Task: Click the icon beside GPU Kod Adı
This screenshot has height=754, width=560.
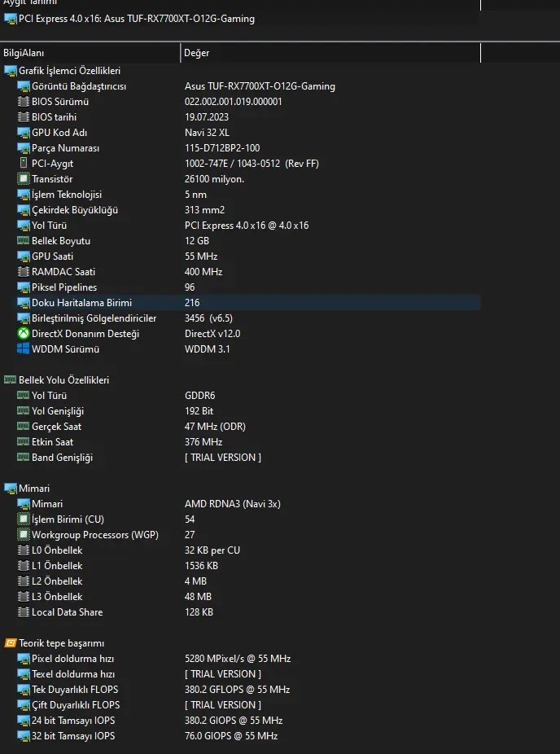Action: [23, 133]
